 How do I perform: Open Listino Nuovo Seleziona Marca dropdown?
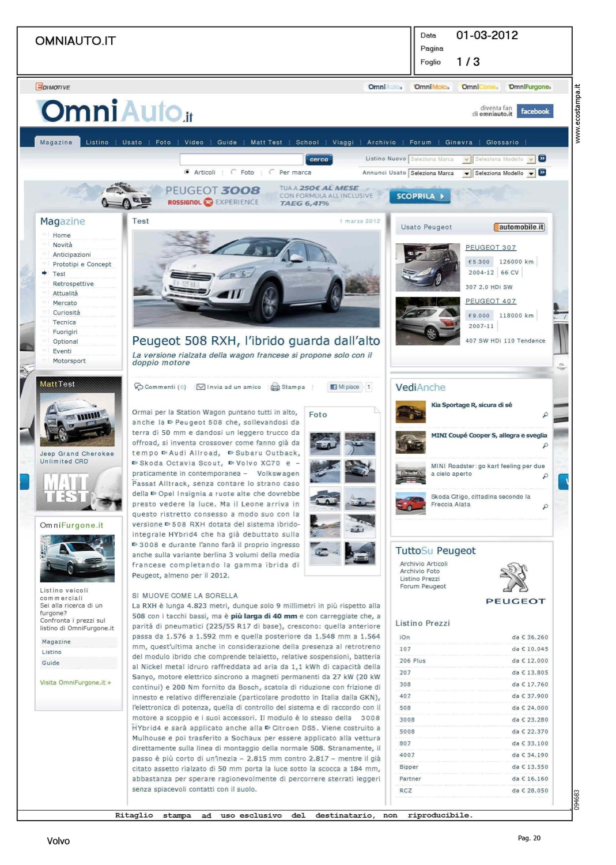coord(440,159)
